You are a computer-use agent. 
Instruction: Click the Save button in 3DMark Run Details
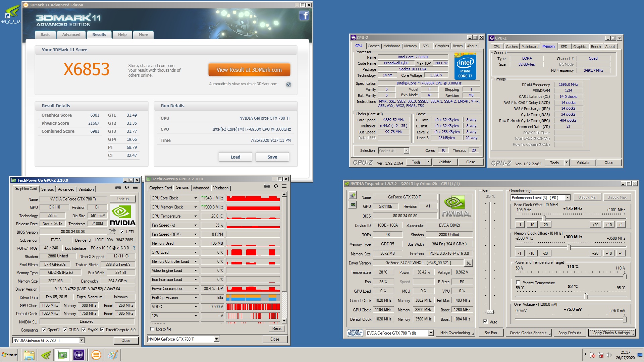272,157
